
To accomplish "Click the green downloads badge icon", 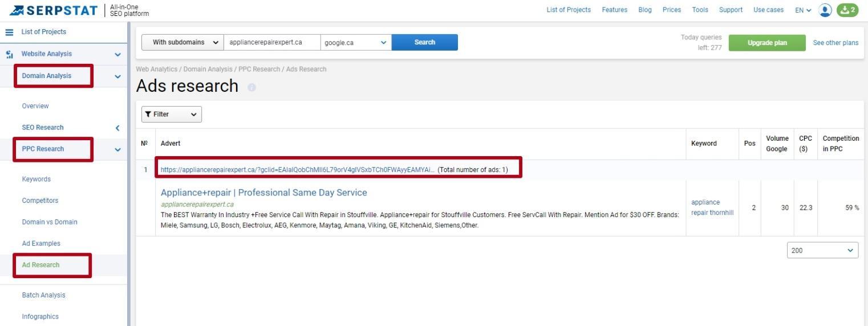I will [x=847, y=10].
